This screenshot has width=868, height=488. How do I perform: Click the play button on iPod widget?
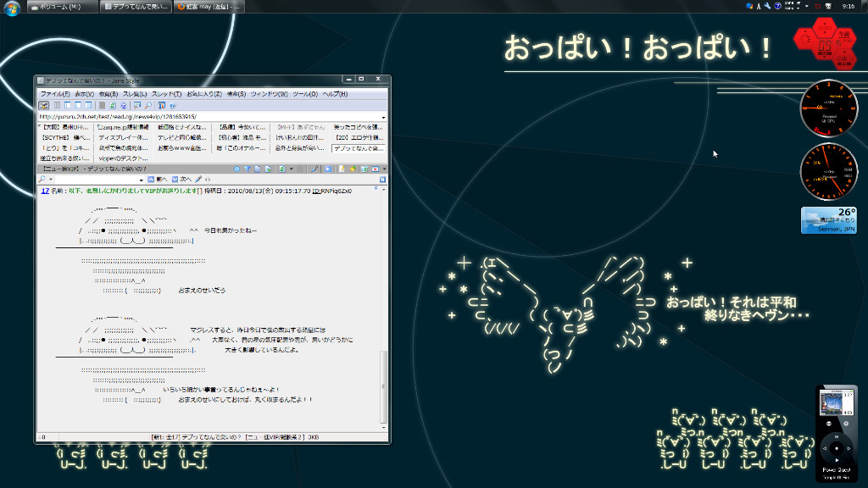click(x=837, y=460)
